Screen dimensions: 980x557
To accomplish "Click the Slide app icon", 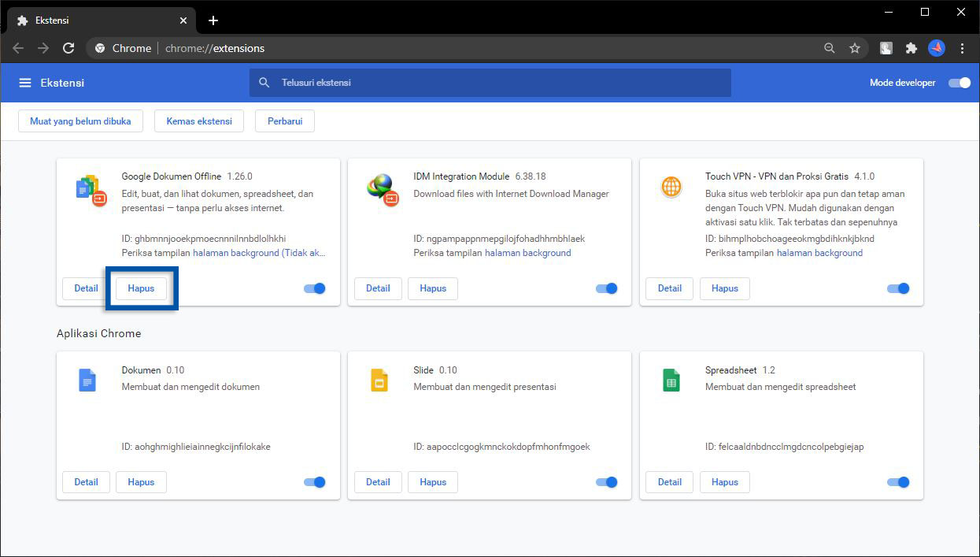I will (x=379, y=380).
